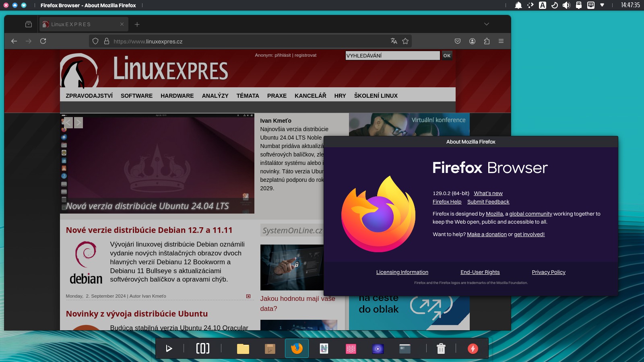
Task: Open the Save to Pocket icon
Action: point(458,41)
